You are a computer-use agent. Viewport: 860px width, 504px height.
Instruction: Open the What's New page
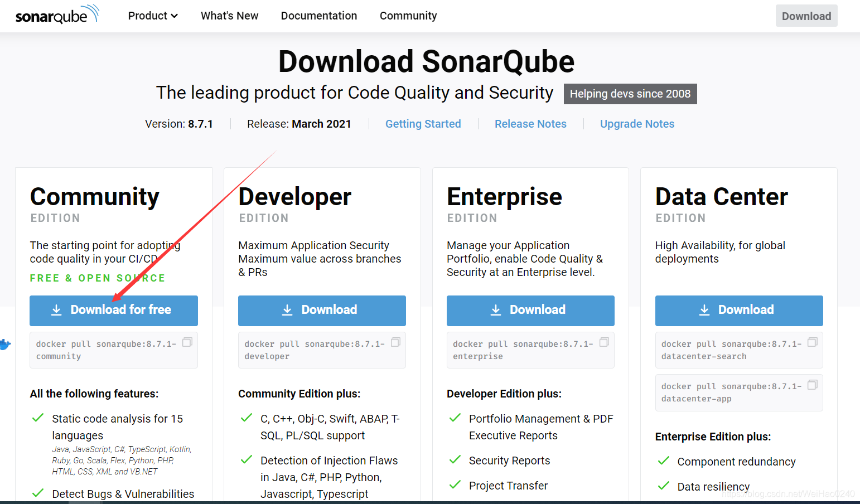(229, 16)
